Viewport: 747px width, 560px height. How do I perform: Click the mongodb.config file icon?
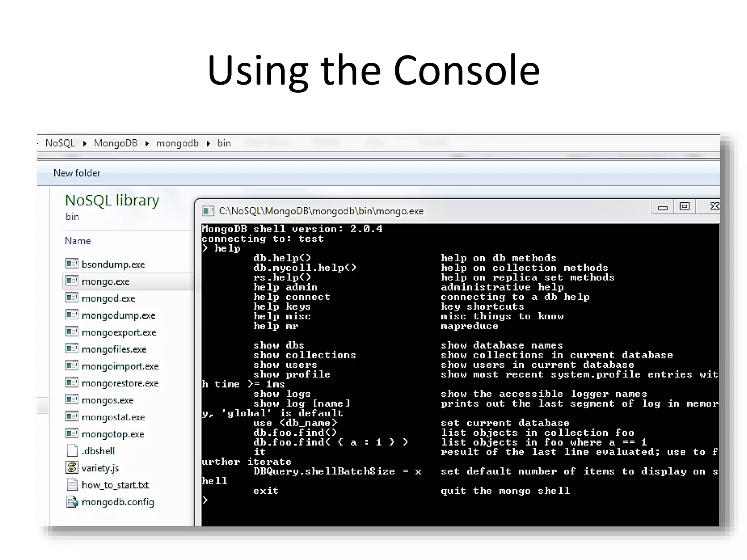pyautogui.click(x=72, y=502)
